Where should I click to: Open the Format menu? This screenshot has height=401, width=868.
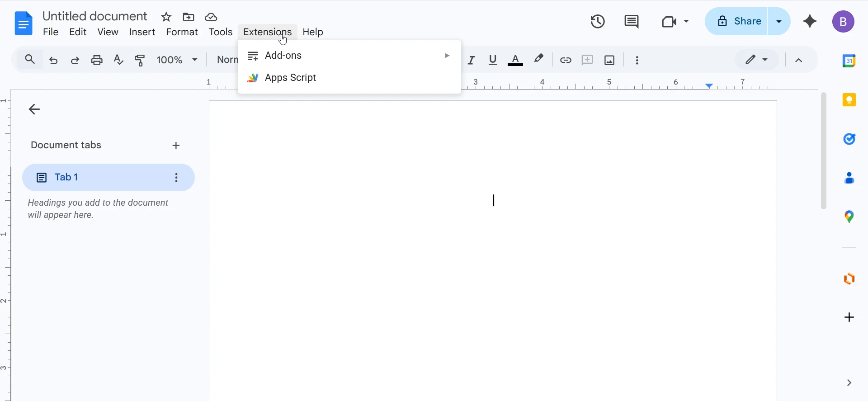182,32
